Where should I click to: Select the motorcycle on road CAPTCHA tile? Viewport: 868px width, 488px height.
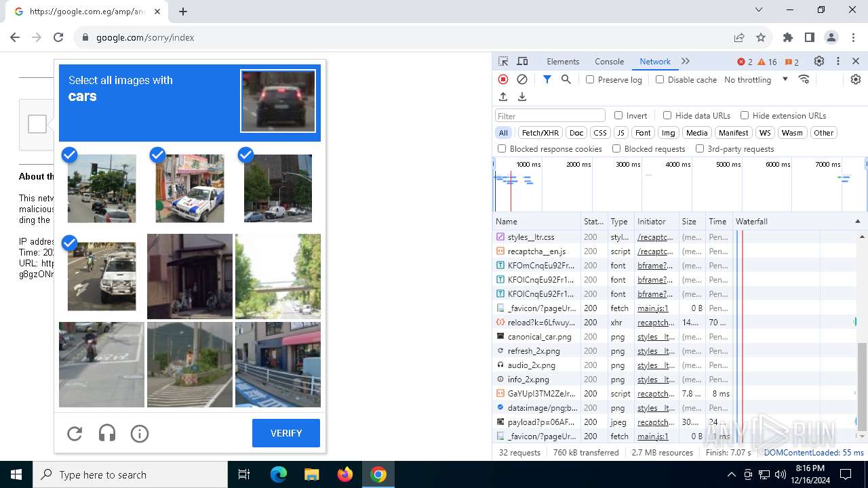(102, 365)
